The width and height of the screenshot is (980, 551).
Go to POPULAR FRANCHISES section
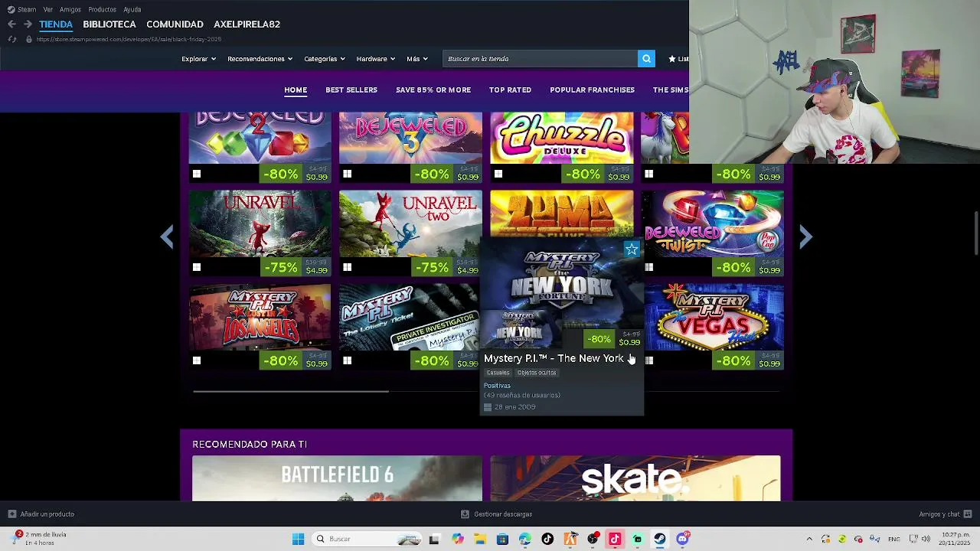click(592, 90)
